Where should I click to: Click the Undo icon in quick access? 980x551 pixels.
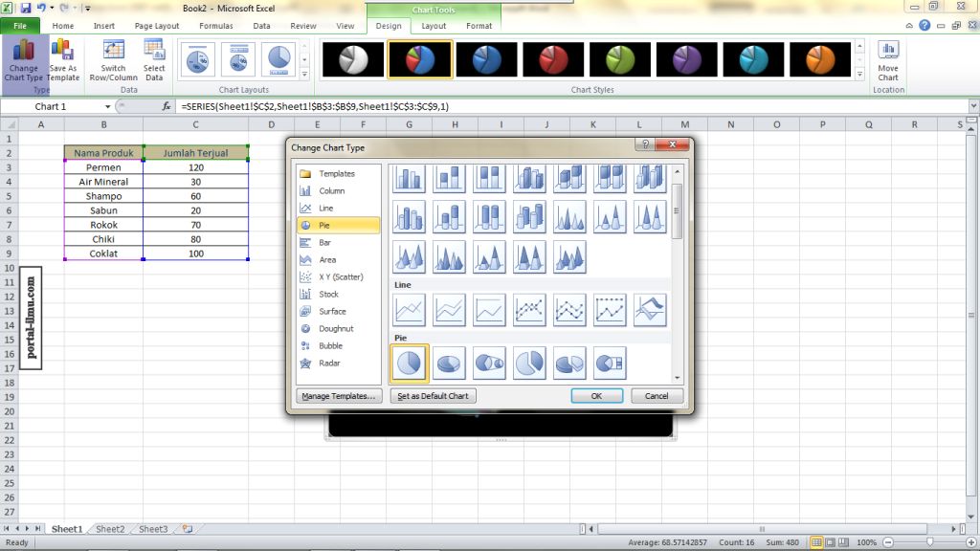coord(41,8)
